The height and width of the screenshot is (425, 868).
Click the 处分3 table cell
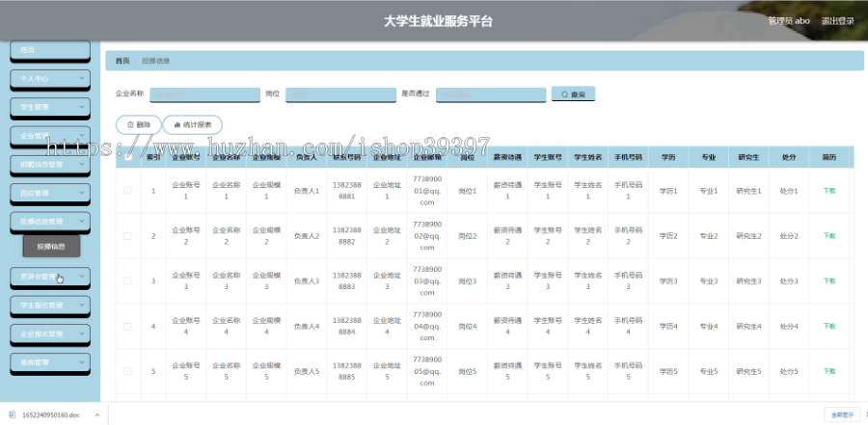(x=789, y=281)
